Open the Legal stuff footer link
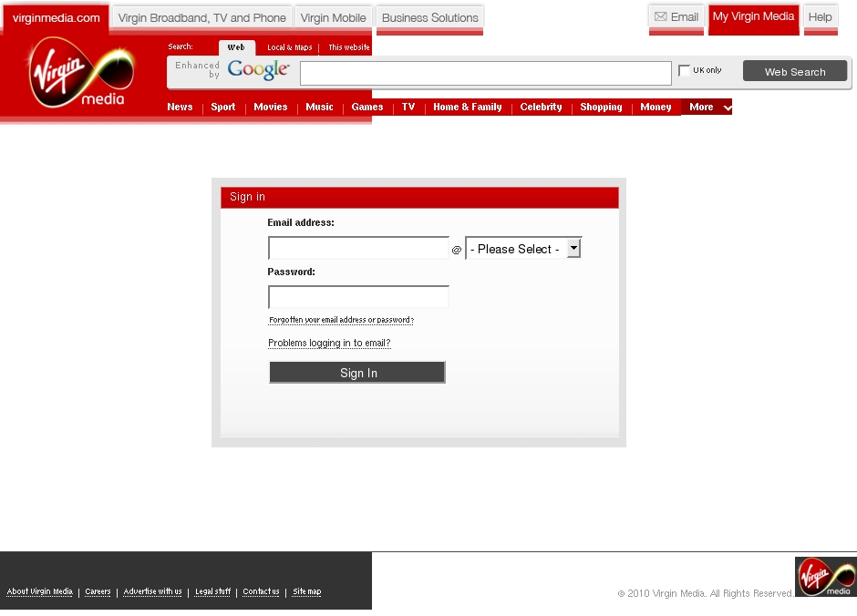This screenshot has width=857, height=616. (x=212, y=591)
